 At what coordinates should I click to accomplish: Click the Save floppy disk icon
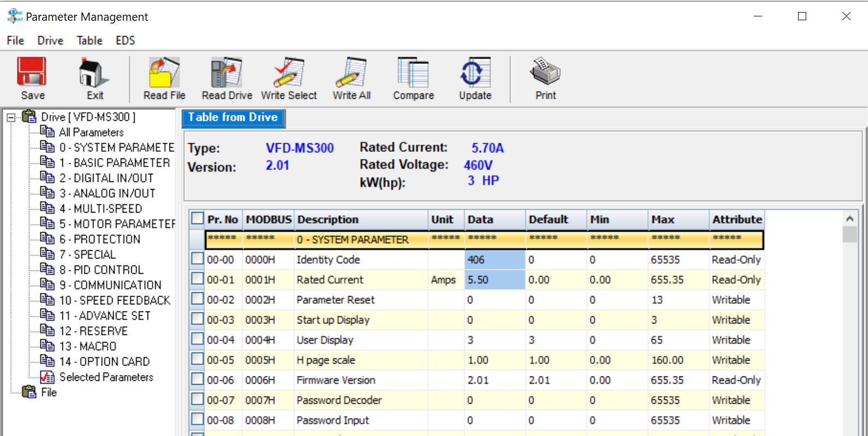point(32,72)
